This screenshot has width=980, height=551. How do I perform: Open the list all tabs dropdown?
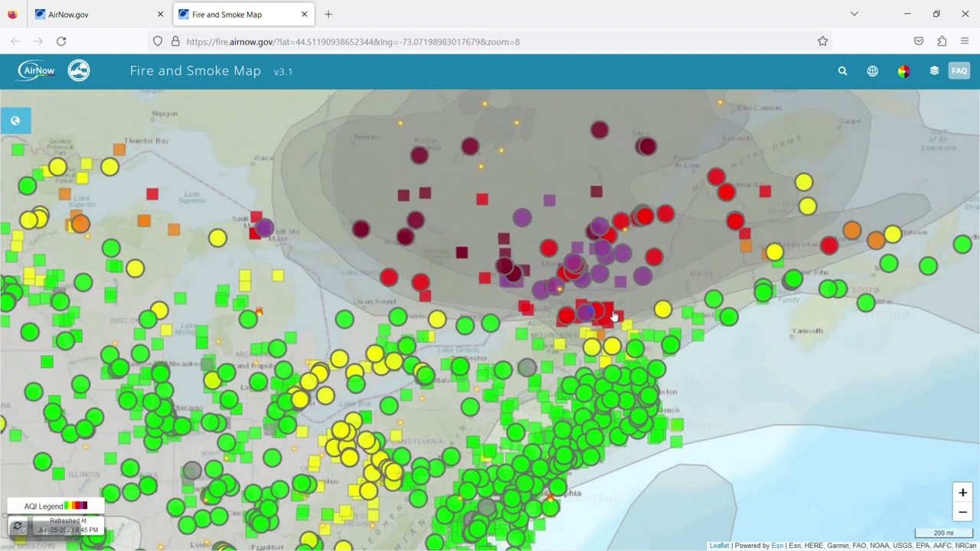[854, 14]
